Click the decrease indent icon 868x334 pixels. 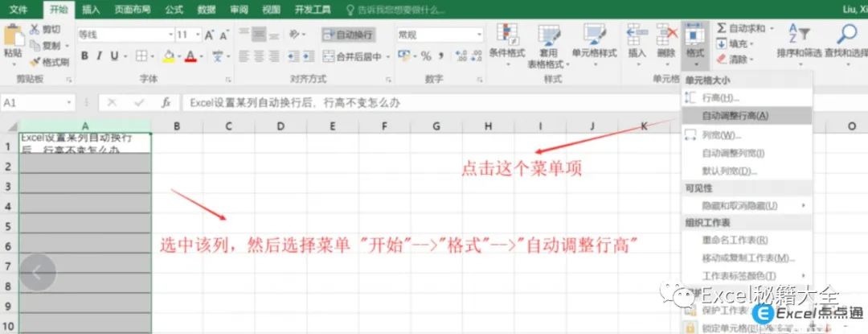pos(293,56)
